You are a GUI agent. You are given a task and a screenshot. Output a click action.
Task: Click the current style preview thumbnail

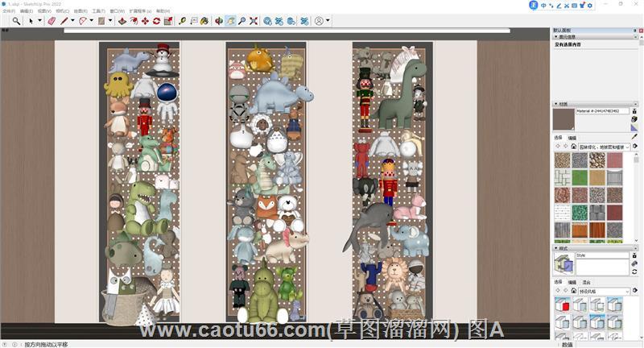(563, 263)
